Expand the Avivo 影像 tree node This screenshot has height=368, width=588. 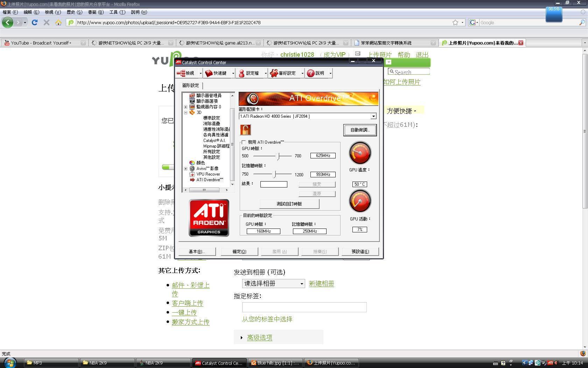(185, 169)
